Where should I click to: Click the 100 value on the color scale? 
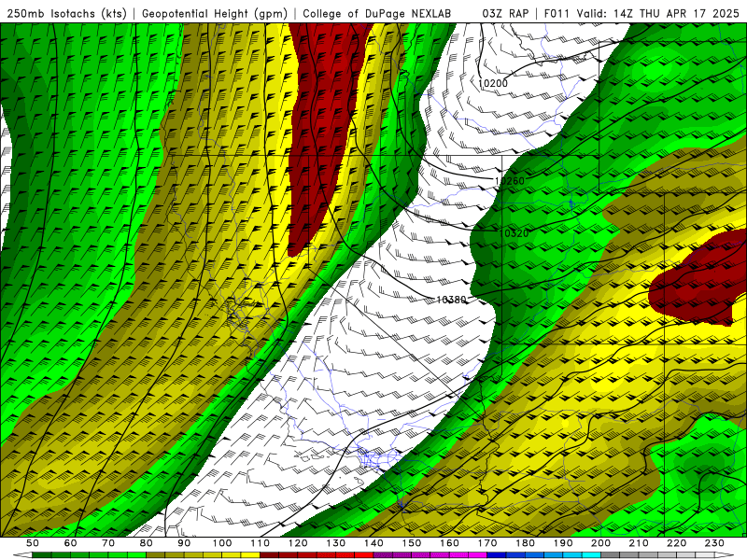[x=222, y=543]
